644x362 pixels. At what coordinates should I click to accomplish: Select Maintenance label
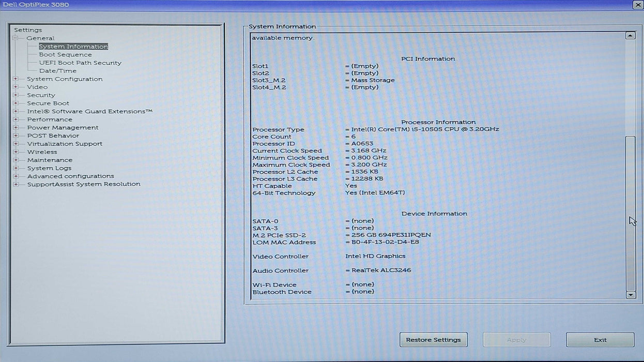point(50,160)
